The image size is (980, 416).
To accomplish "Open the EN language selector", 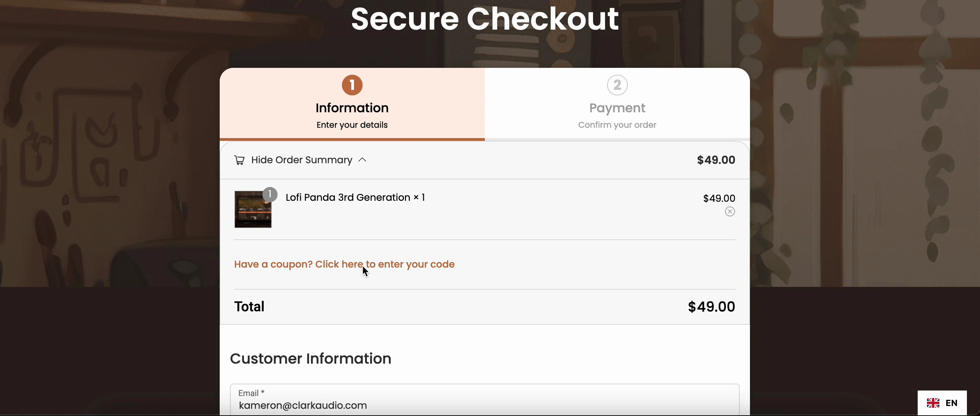I will [x=942, y=403].
